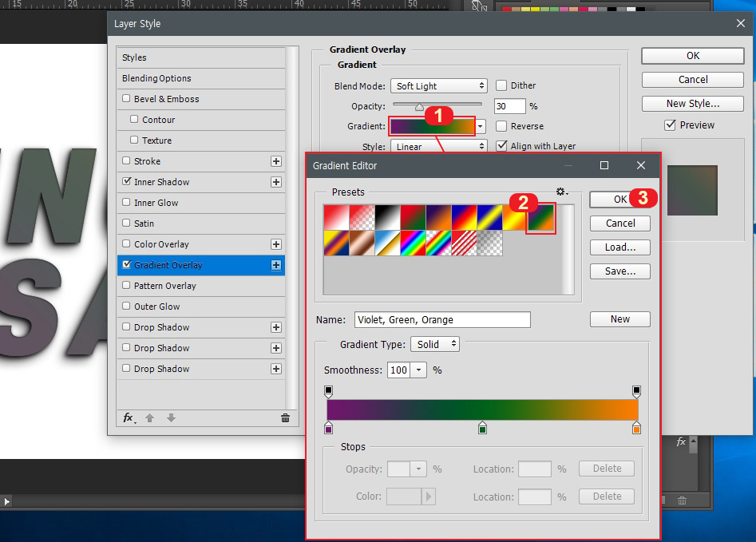Choose the Red, Green gradient preset

414,217
